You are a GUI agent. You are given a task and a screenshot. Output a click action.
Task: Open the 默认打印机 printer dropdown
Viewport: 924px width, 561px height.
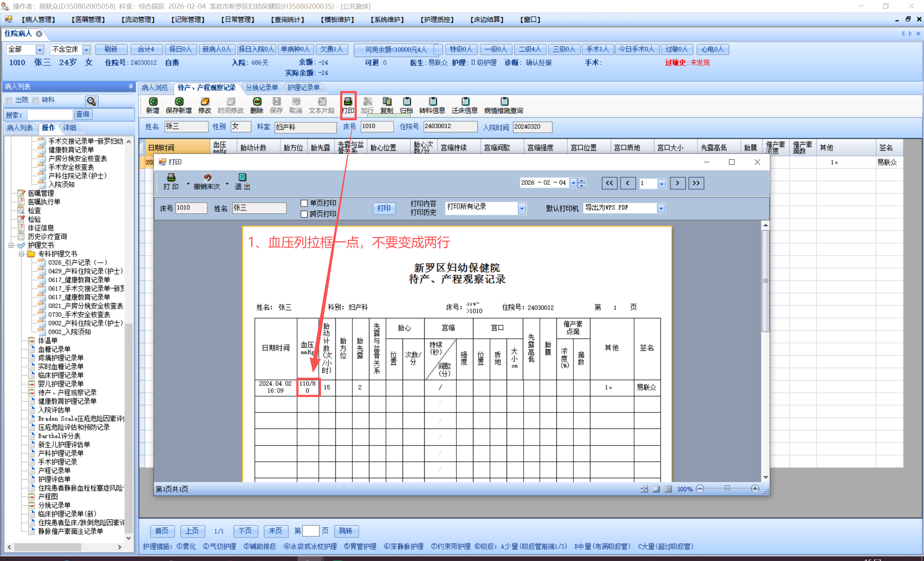coord(661,208)
